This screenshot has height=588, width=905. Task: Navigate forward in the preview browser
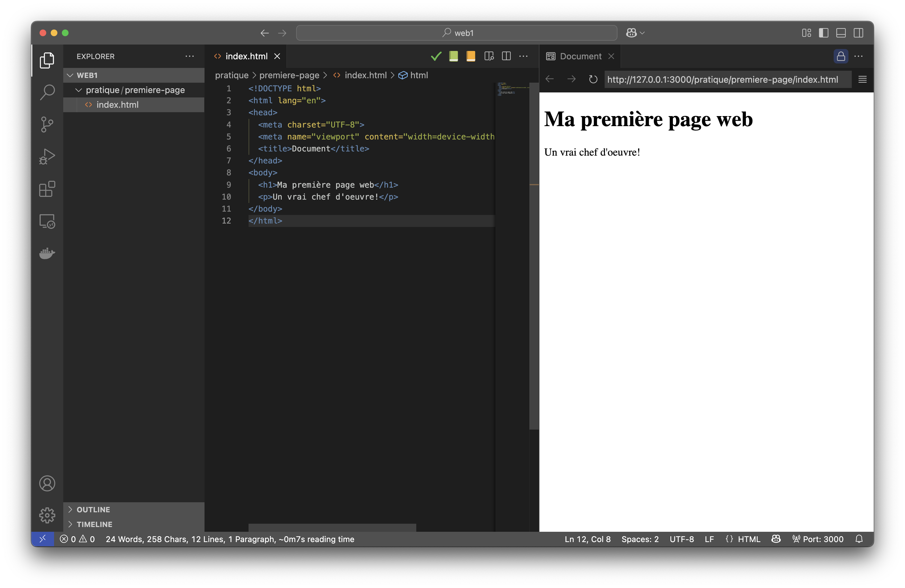tap(571, 79)
